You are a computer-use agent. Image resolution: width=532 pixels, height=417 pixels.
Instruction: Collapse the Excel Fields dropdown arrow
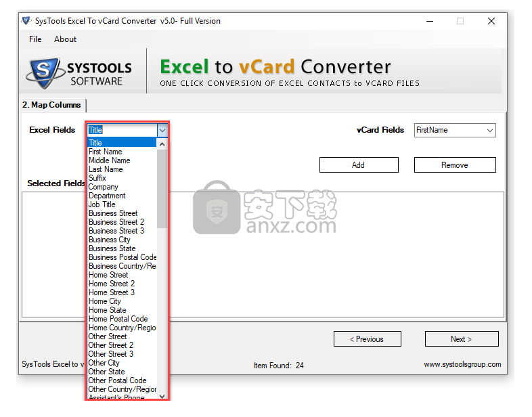tap(162, 130)
